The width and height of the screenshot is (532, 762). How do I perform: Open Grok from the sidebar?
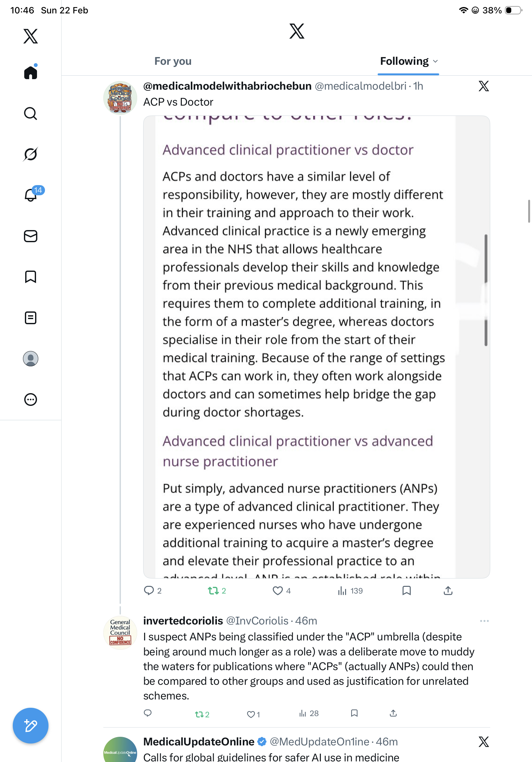(31, 154)
